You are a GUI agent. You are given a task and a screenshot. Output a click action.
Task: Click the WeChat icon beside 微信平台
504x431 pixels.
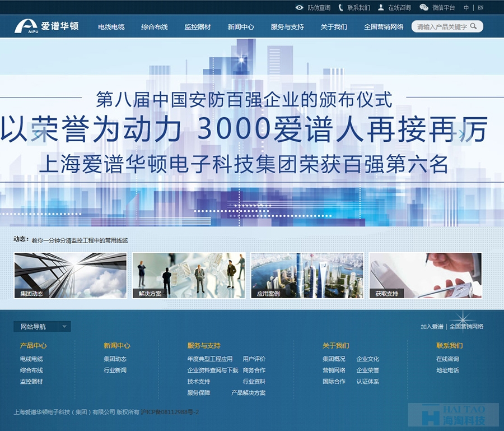[x=424, y=7]
